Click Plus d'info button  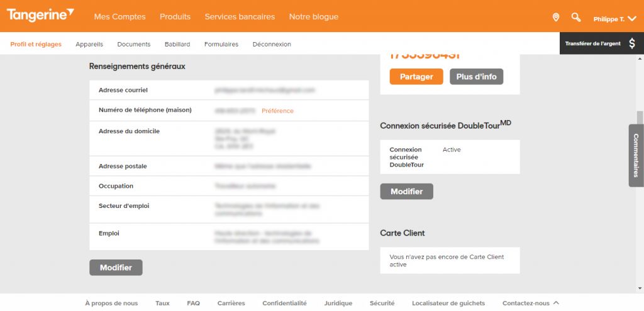coord(477,77)
